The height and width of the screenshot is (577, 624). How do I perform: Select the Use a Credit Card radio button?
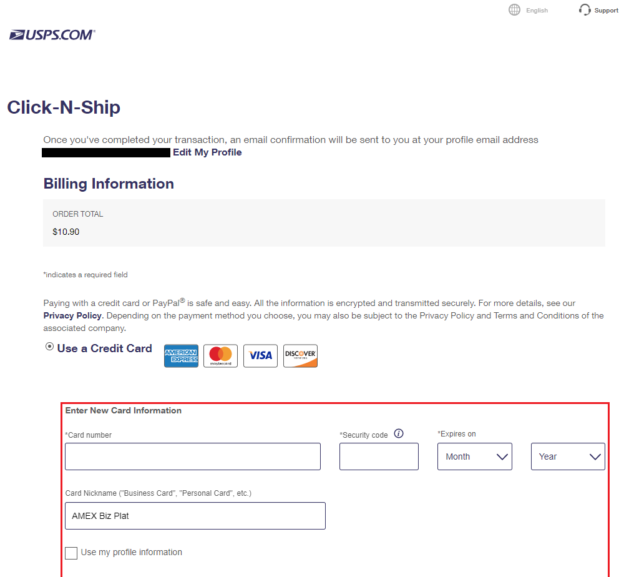(49, 347)
